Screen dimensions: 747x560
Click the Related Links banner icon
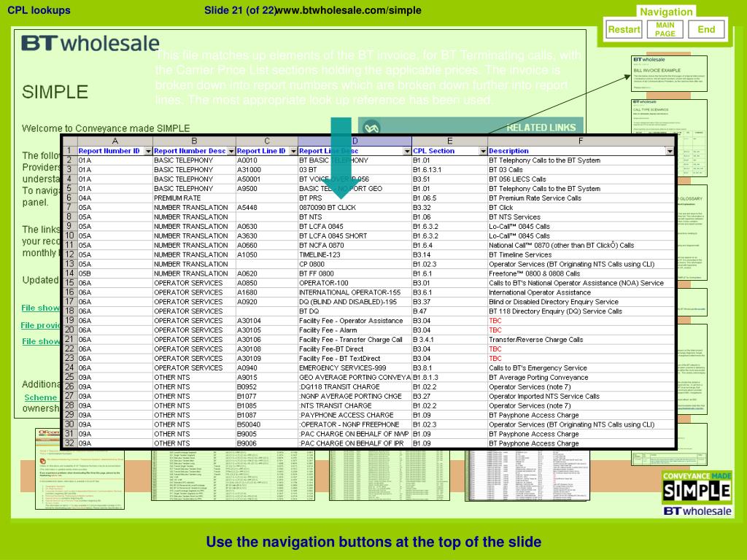pyautogui.click(x=371, y=127)
